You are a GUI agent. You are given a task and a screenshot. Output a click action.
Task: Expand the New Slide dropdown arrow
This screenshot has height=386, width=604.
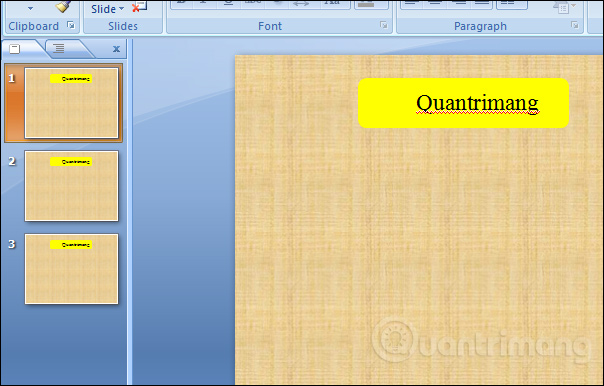(x=122, y=8)
